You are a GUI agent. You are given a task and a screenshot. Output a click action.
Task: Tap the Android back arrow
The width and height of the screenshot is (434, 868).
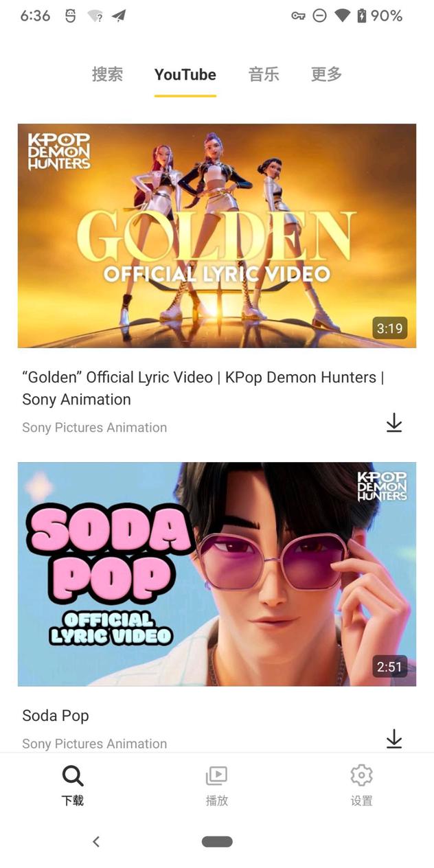(x=96, y=841)
